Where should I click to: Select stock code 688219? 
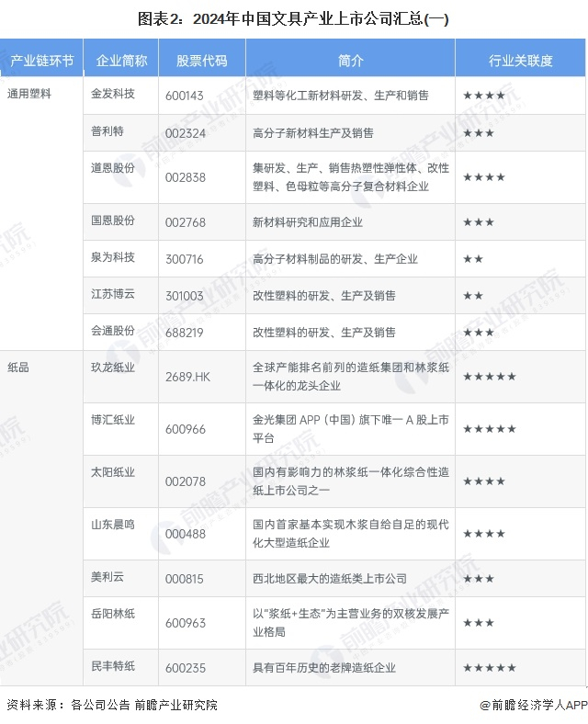(x=184, y=333)
